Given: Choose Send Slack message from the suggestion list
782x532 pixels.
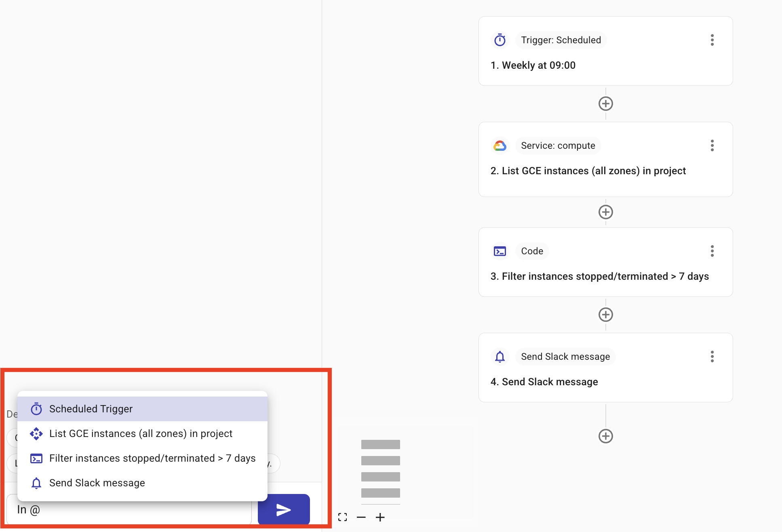Looking at the screenshot, I should click(97, 483).
